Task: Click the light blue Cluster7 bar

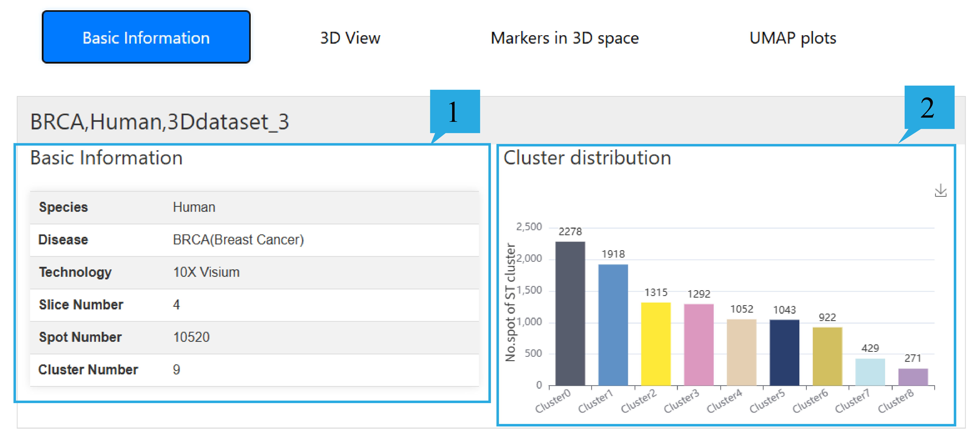Action: click(x=870, y=372)
